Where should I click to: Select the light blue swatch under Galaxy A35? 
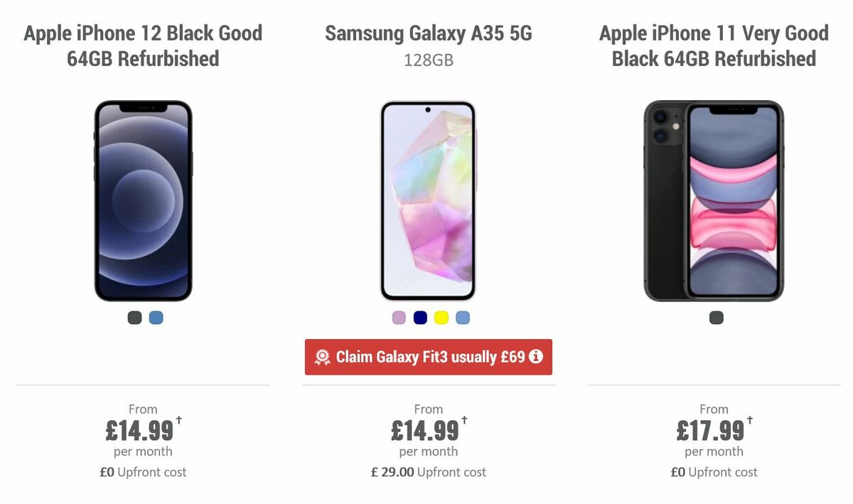[462, 318]
